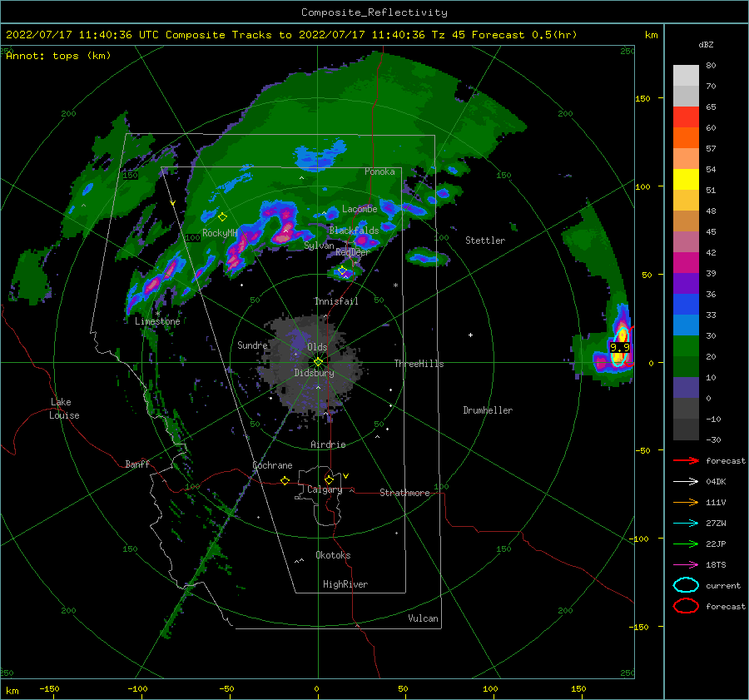
Task: Click the Annot: tops (km) label
Action: click(x=58, y=56)
